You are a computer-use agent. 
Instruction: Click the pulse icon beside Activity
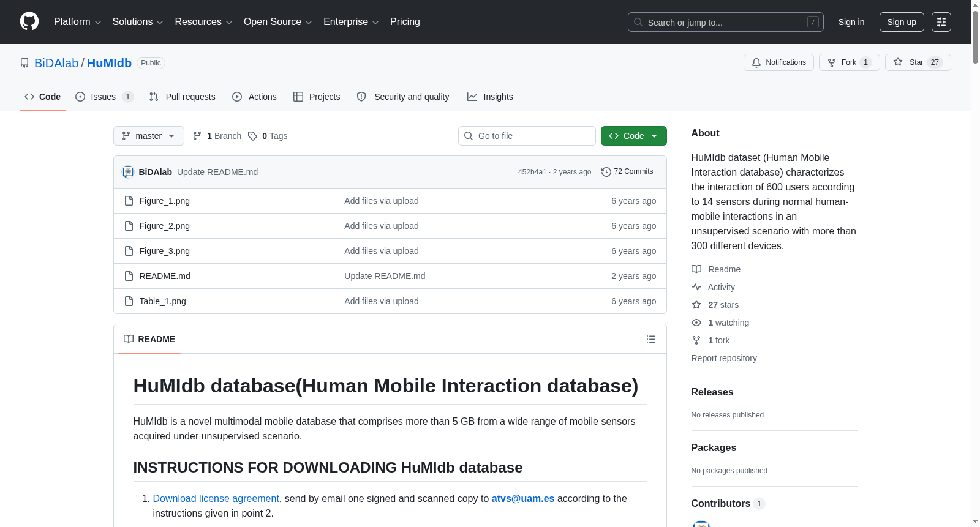click(696, 287)
